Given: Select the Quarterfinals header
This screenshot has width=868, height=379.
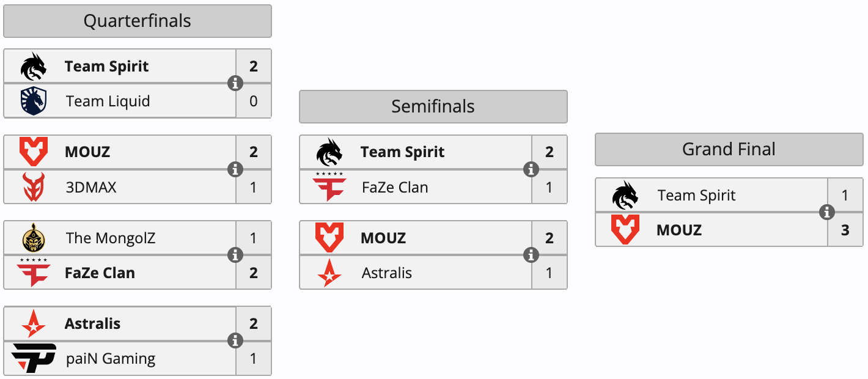Looking at the screenshot, I should click(138, 21).
